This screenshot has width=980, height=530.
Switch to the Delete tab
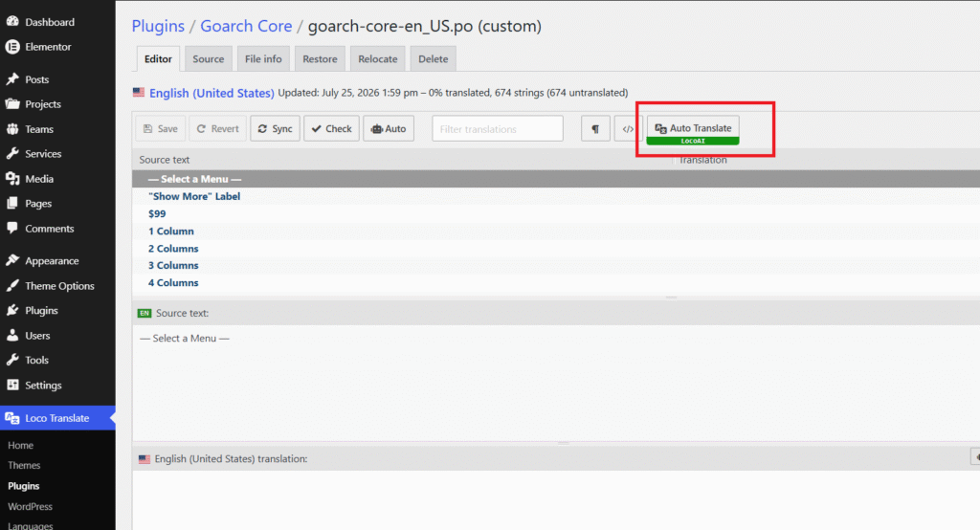[x=434, y=58]
